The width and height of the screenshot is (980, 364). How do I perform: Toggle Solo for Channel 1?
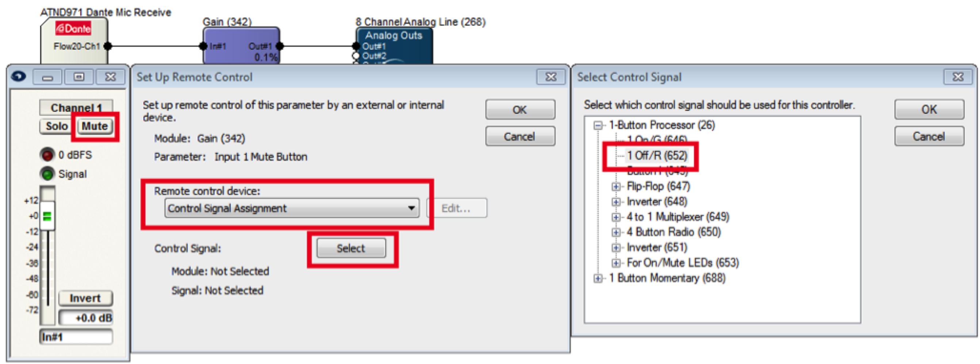click(57, 126)
